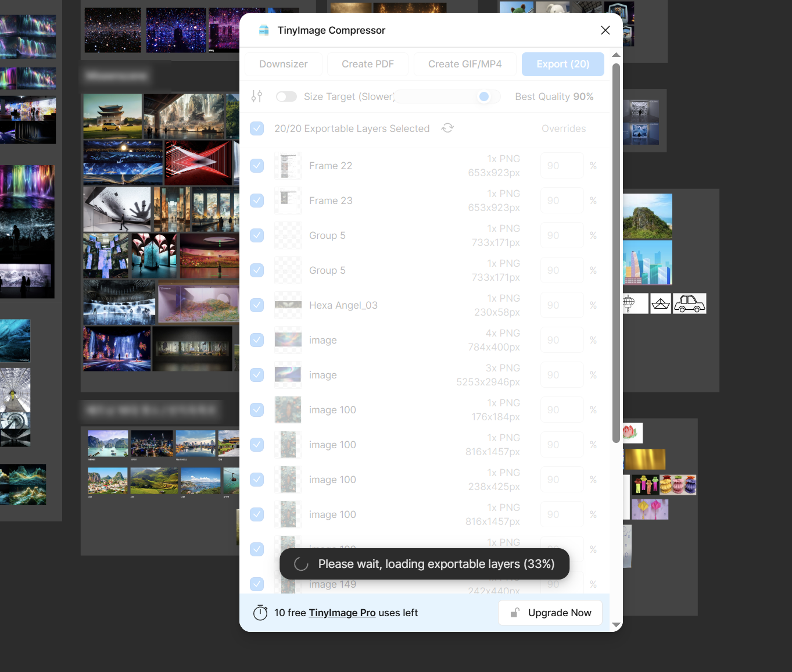Click the stopwatch icon beside free uses

tap(260, 613)
